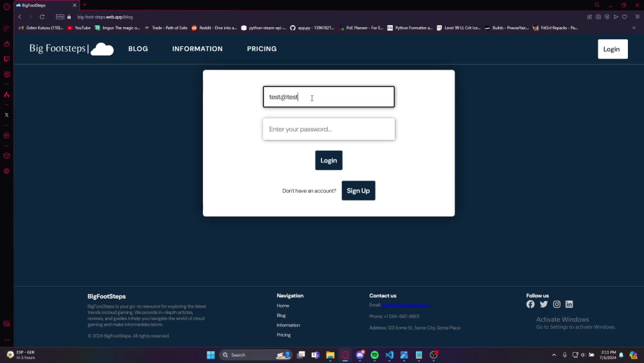Open the Home link in footer Navigation
The image size is (644, 363).
click(283, 306)
